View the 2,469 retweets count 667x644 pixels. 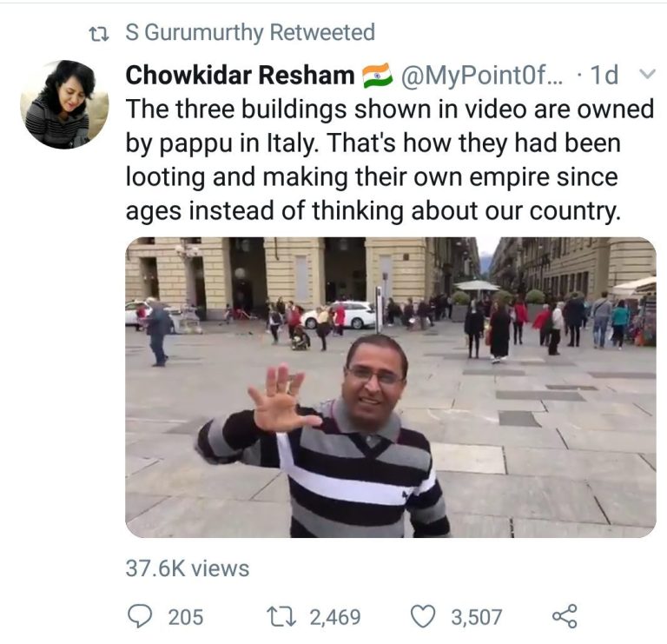(x=334, y=617)
